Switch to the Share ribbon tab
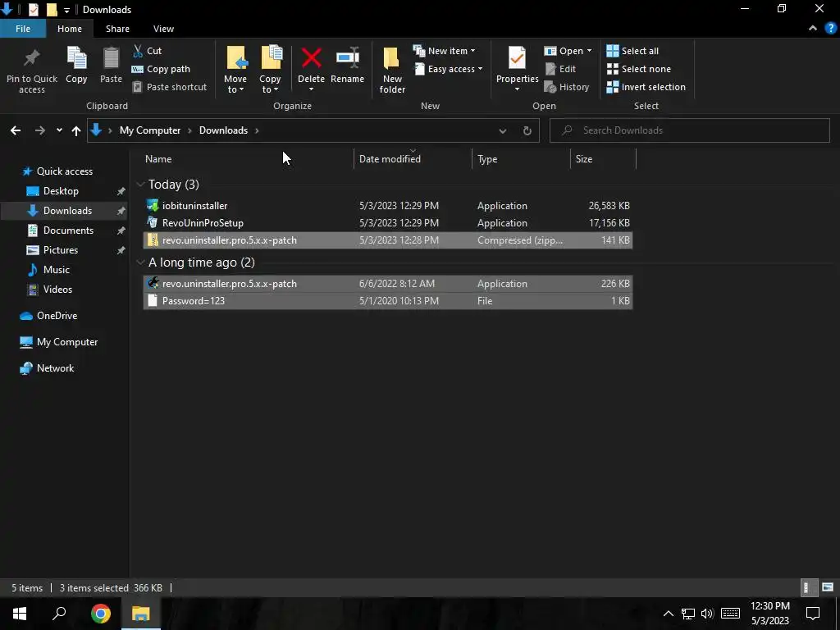This screenshot has height=630, width=840. [117, 29]
